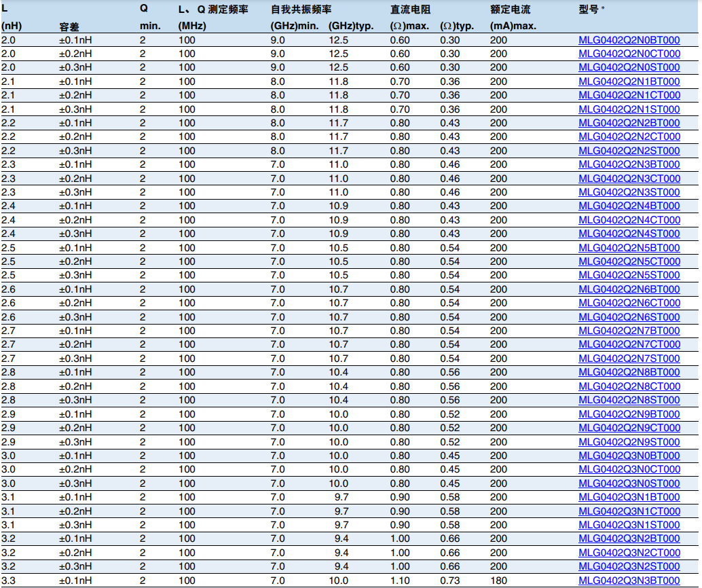
Task: Open part link MLG0402Q2N2BT000
Action: [629, 123]
